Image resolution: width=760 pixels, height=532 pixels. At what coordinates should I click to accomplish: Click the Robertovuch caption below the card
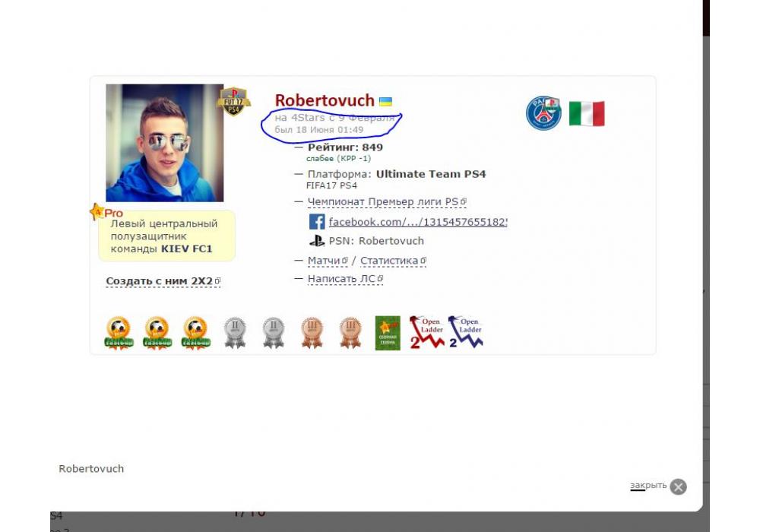91,468
